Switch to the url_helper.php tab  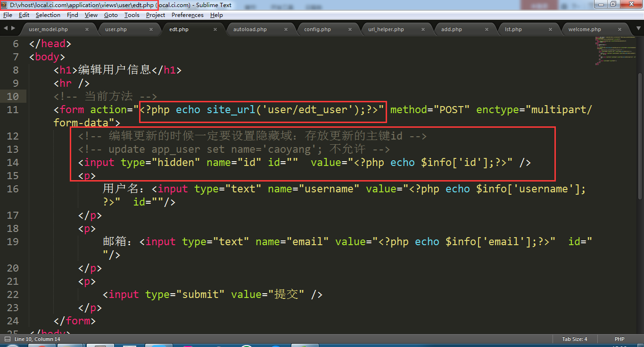click(x=386, y=29)
